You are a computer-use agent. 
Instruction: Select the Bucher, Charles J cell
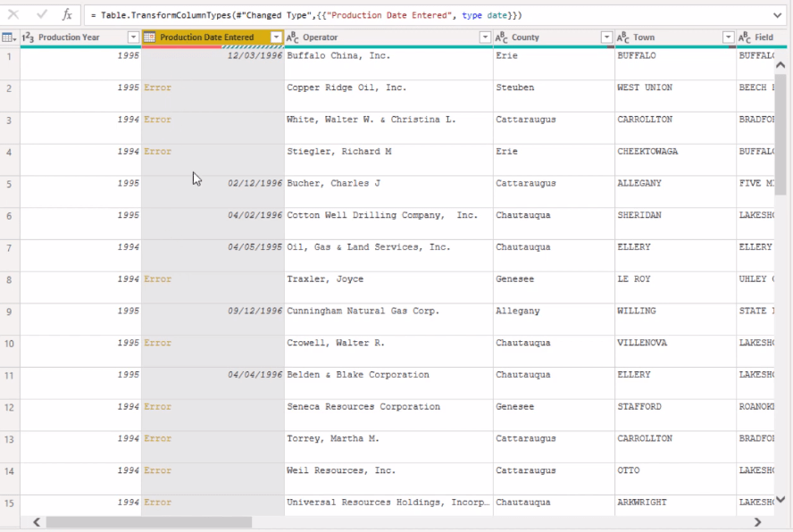click(x=389, y=191)
